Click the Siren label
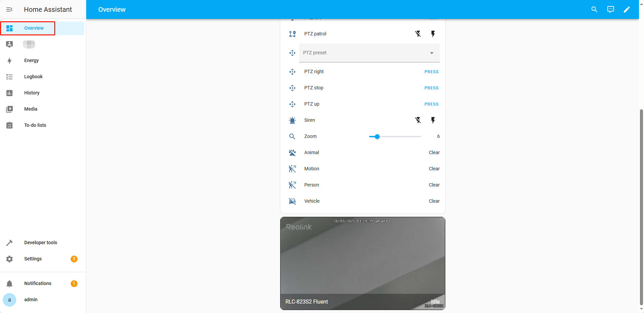 coord(310,120)
